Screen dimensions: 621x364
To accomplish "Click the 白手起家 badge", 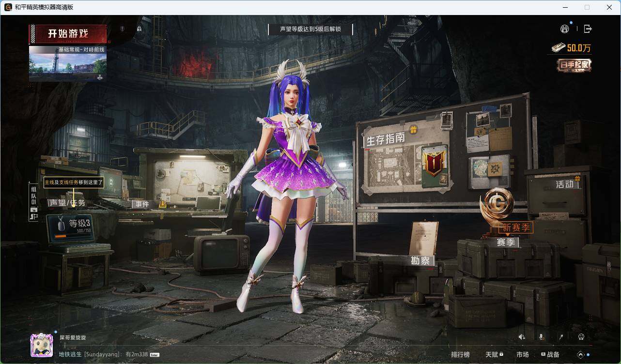I will point(574,65).
